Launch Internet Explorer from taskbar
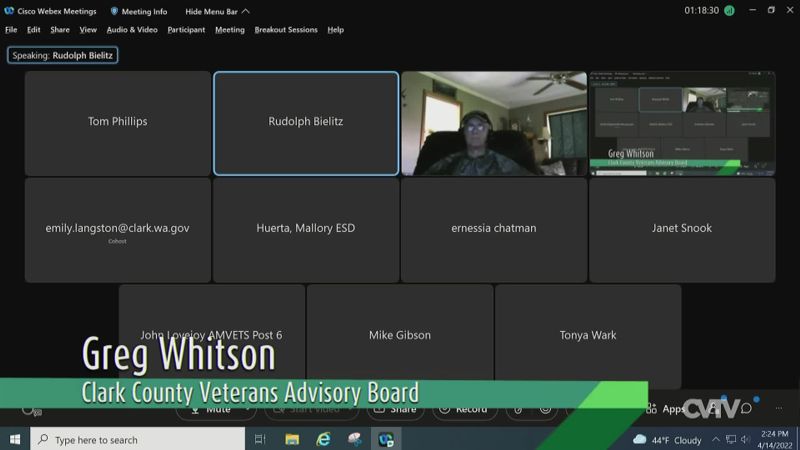Viewport: 800px width, 450px height. 323,439
